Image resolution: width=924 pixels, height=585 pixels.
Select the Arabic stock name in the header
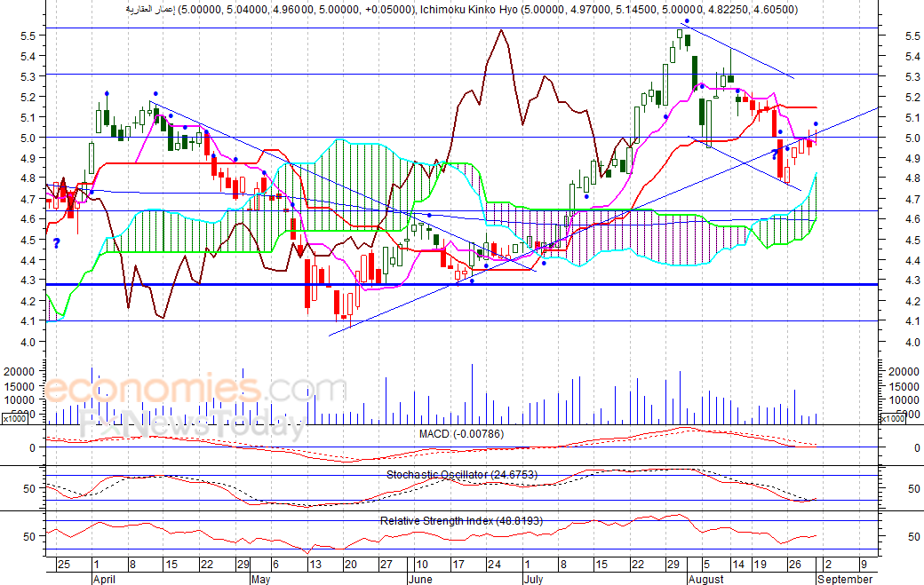(150, 10)
